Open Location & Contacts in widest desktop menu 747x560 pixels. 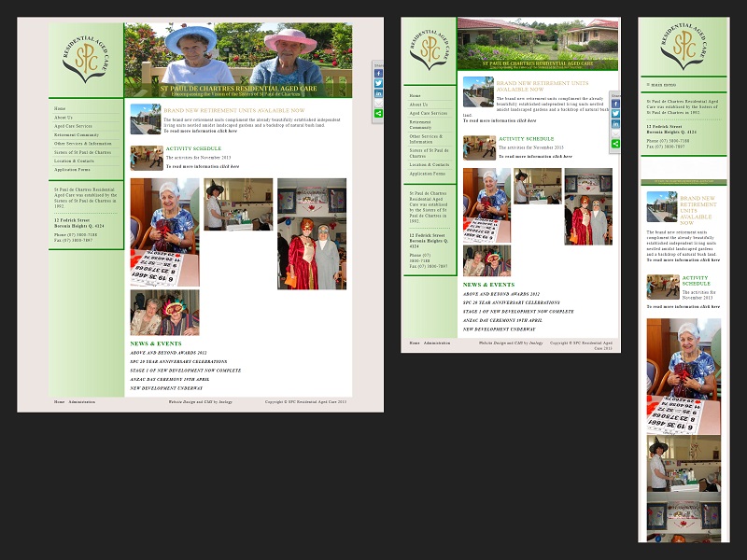tap(74, 161)
